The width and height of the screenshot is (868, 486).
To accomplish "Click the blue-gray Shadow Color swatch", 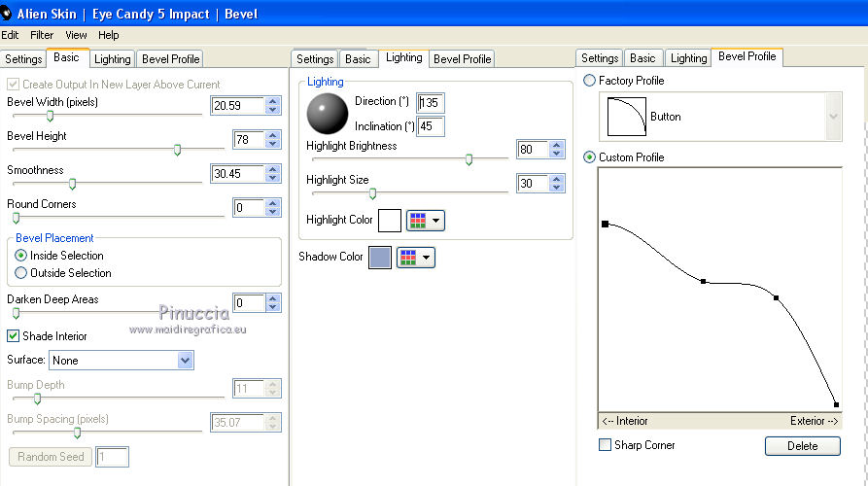I will coord(380,258).
